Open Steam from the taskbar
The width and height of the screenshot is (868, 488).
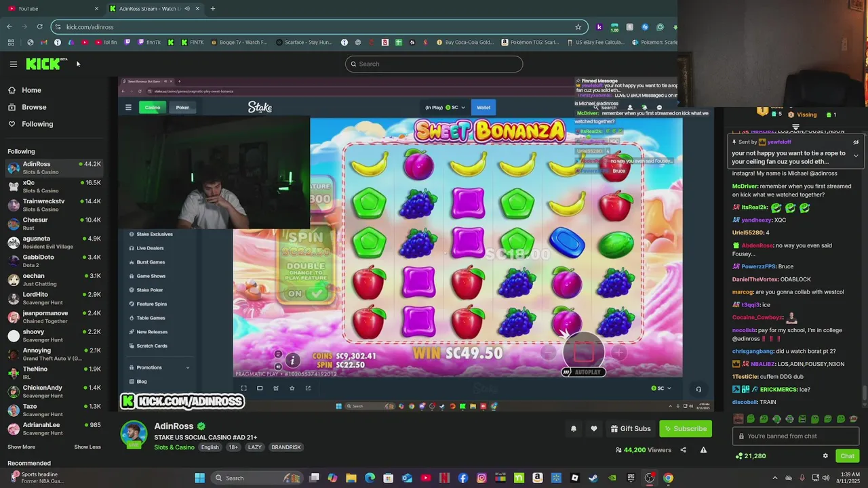(593, 478)
